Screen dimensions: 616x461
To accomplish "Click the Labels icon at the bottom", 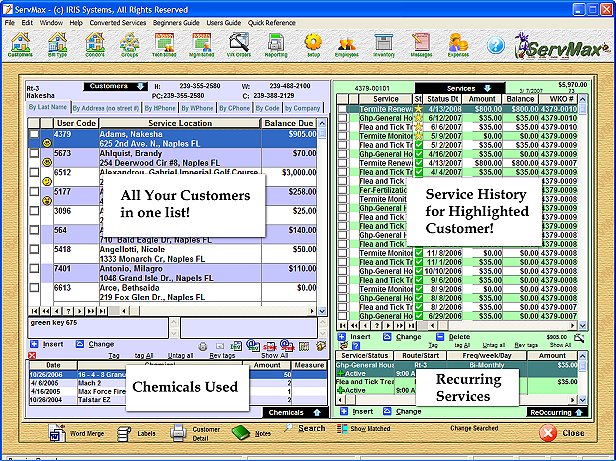I will [x=124, y=433].
